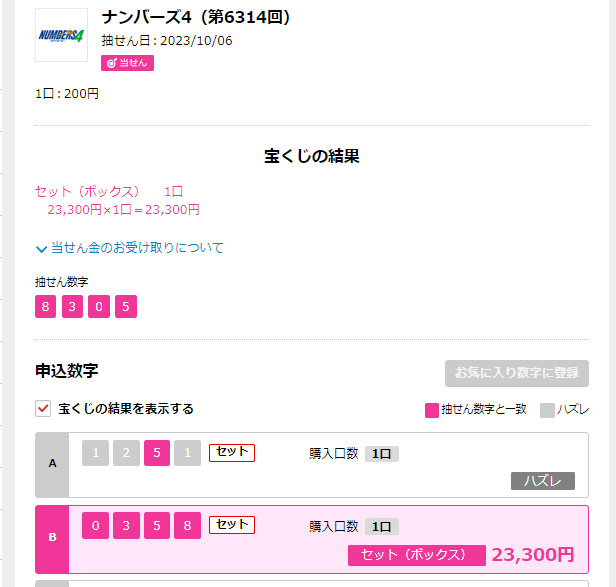Viewport: 616px width, 587px height.
Task: Click the gray ハズレ legend swatch
Action: coord(547,410)
